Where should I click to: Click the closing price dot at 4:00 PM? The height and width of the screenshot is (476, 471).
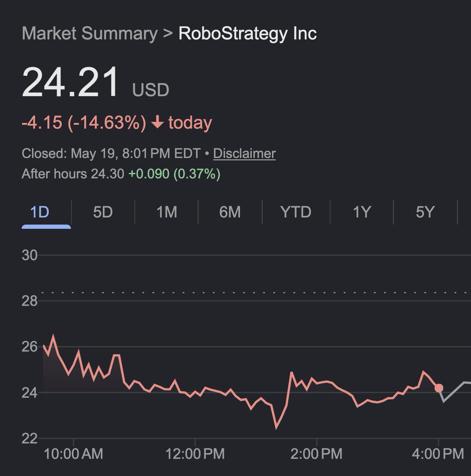click(x=438, y=388)
